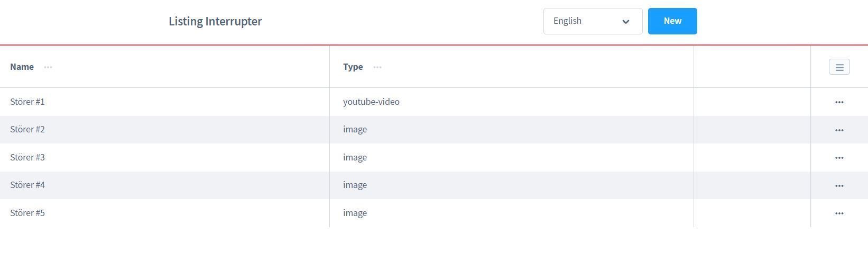Image resolution: width=868 pixels, height=260 pixels.
Task: Sort by the Type column header
Action: [353, 67]
